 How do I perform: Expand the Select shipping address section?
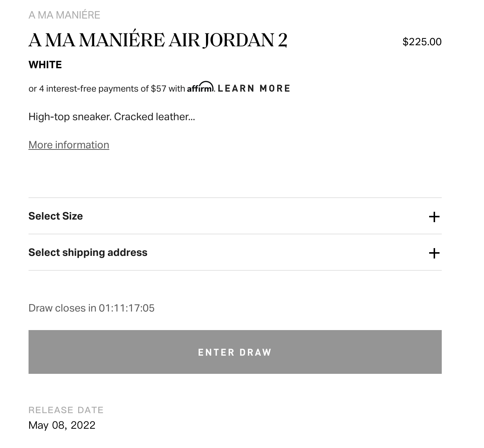pos(88,253)
